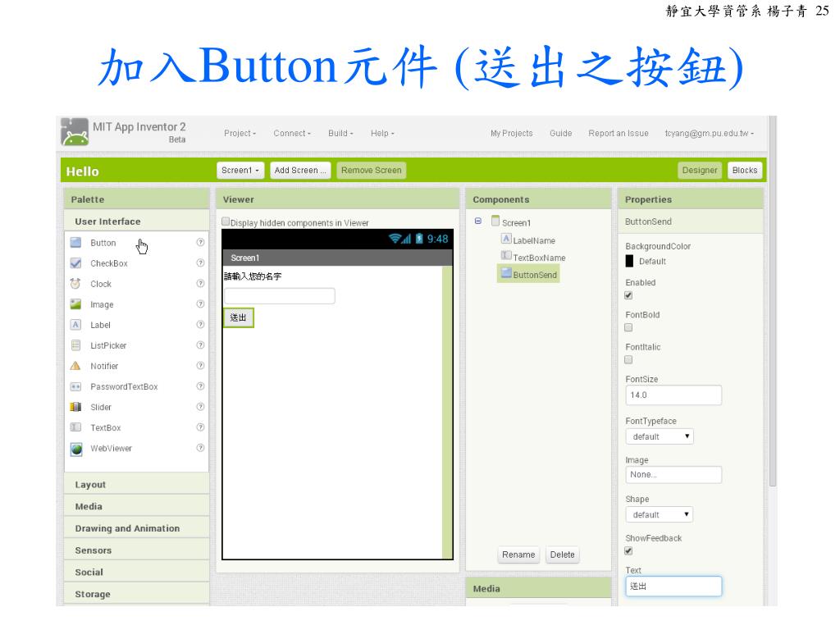
Task: Switch to Blocks view
Action: (x=745, y=171)
